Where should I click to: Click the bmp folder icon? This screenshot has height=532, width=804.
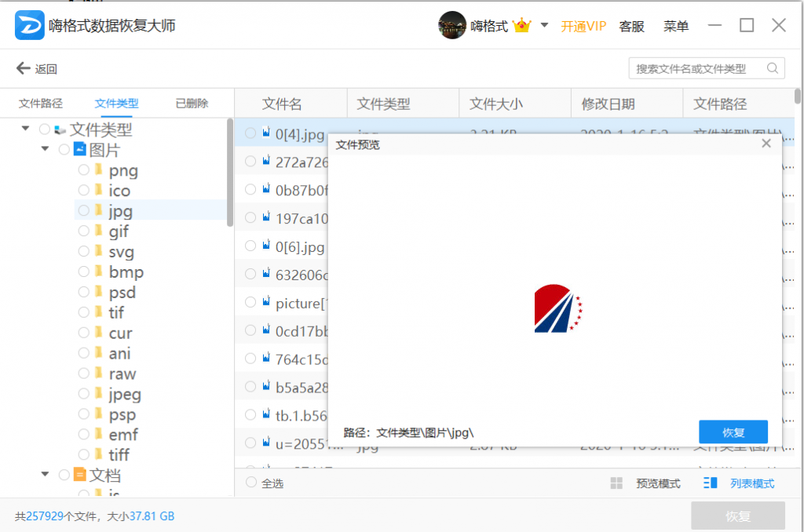[x=98, y=271]
